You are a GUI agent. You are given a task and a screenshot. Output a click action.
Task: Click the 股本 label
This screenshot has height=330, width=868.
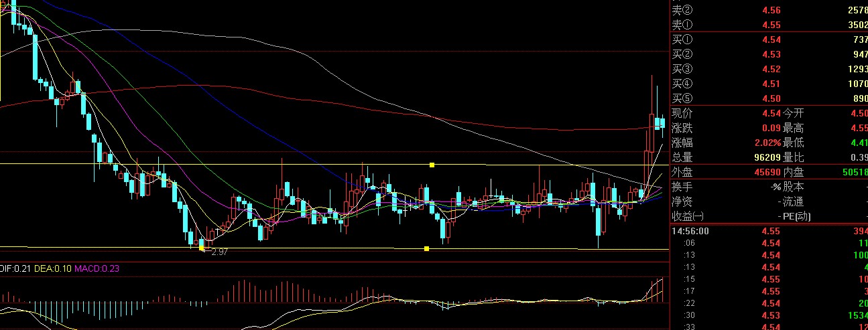pyautogui.click(x=793, y=187)
